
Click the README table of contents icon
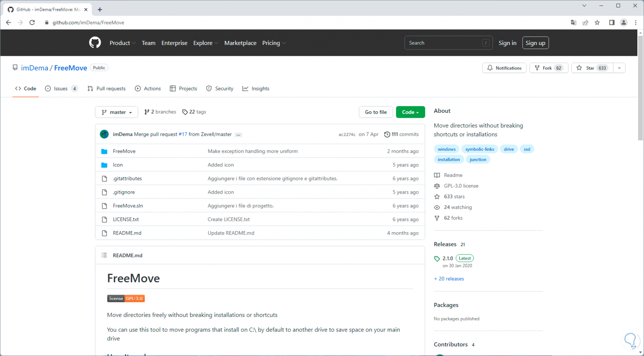104,255
